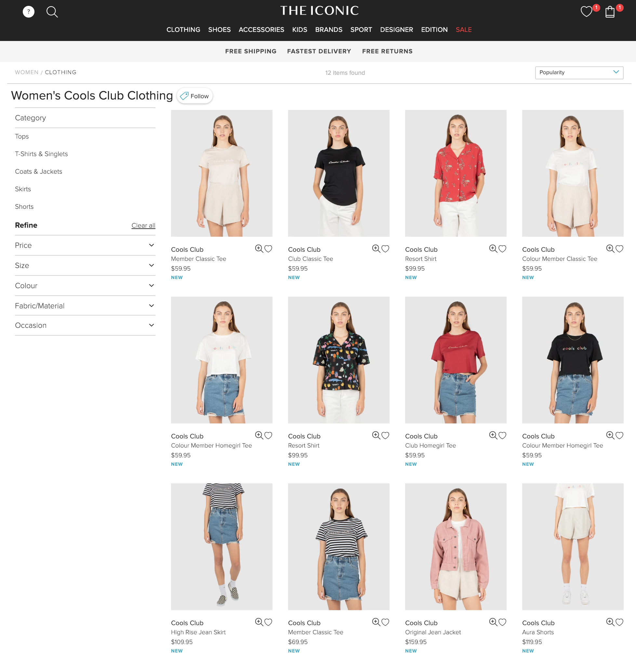
Task: Open the Hawaiian print Resort Shirt image
Action: coord(338,360)
